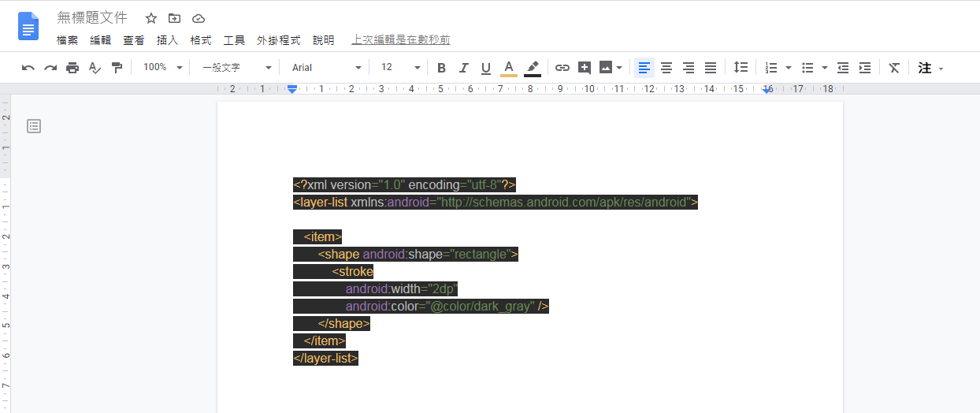The image size is (980, 413).
Task: Show document outline icon in left margin
Action: pos(34,126)
